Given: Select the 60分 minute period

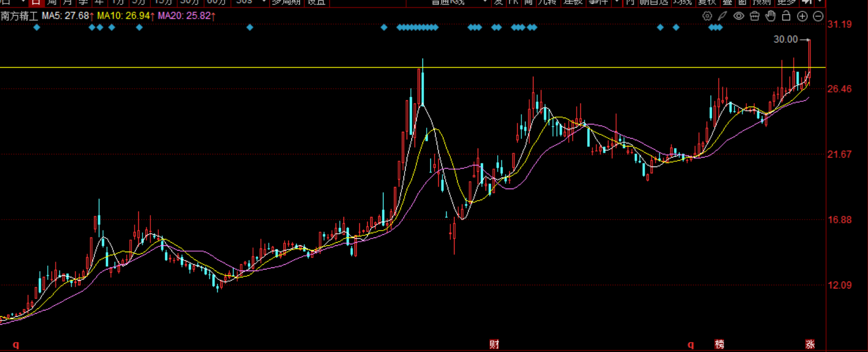Looking at the screenshot, I should pos(216,2).
